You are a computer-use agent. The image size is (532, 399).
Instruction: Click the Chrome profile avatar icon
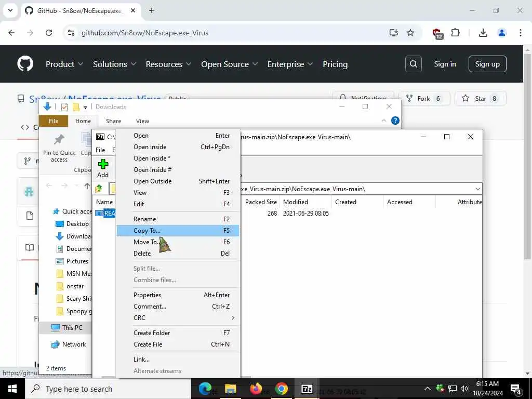click(501, 33)
